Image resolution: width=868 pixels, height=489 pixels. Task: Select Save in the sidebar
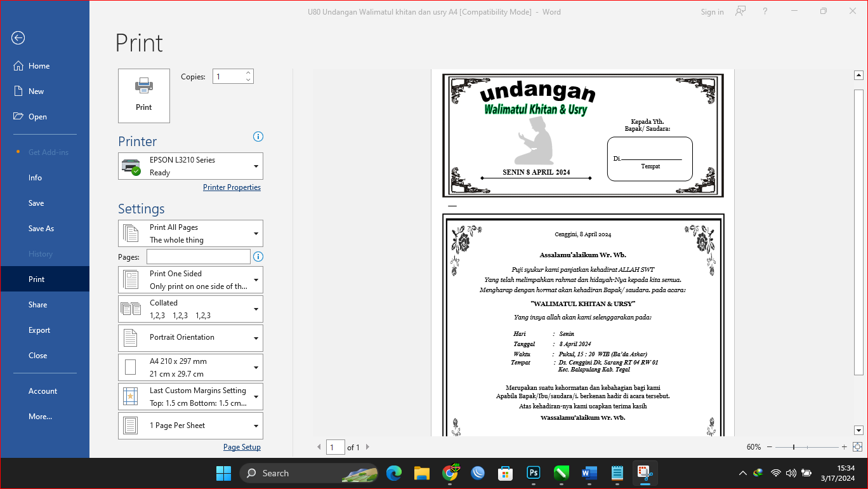(45, 203)
